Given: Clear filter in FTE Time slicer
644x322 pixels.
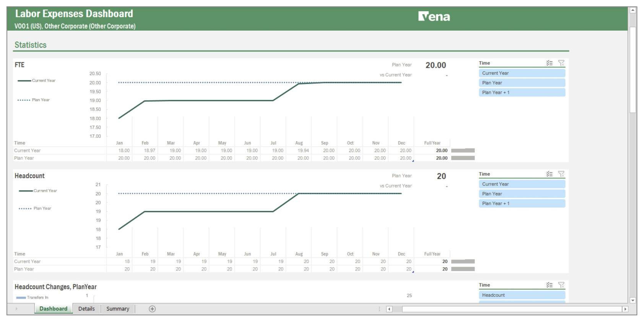Looking at the screenshot, I should tap(561, 63).
